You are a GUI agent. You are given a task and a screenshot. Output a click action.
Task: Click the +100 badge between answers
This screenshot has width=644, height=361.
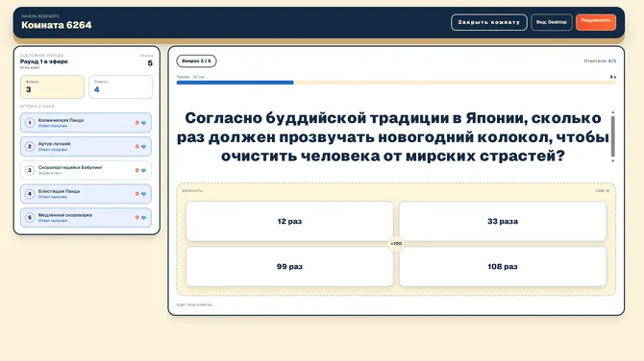click(396, 244)
